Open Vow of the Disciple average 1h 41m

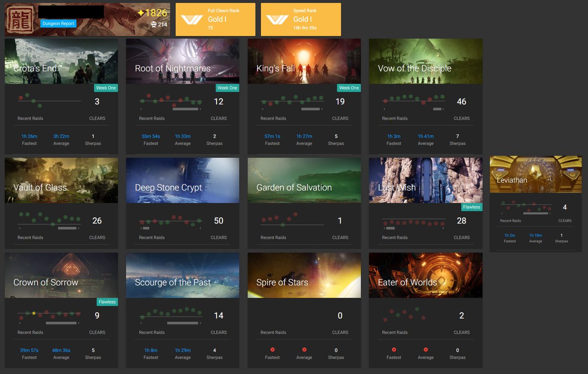tap(426, 136)
